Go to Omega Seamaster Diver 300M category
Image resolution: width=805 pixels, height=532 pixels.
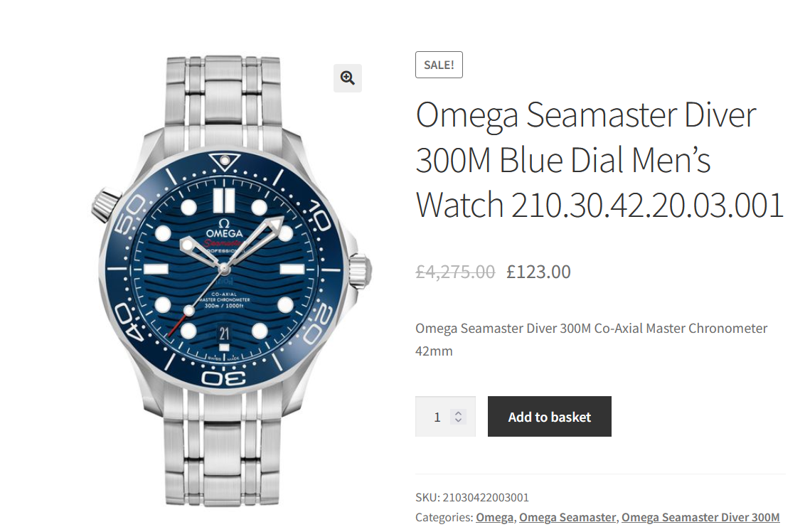coord(700,517)
